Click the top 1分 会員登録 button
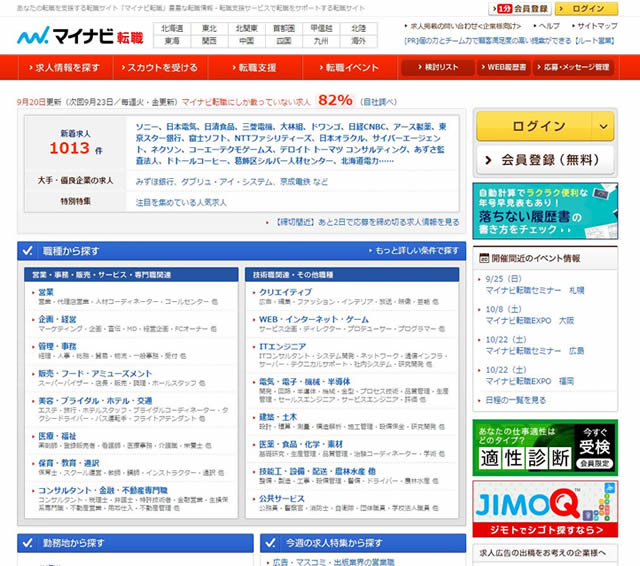Image resolution: width=640 pixels, height=566 pixels. click(x=520, y=9)
